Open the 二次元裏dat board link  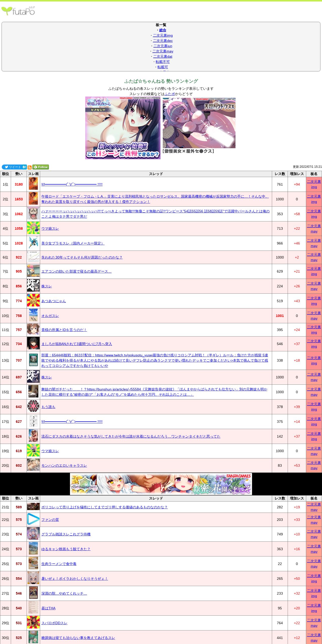pyautogui.click(x=163, y=56)
